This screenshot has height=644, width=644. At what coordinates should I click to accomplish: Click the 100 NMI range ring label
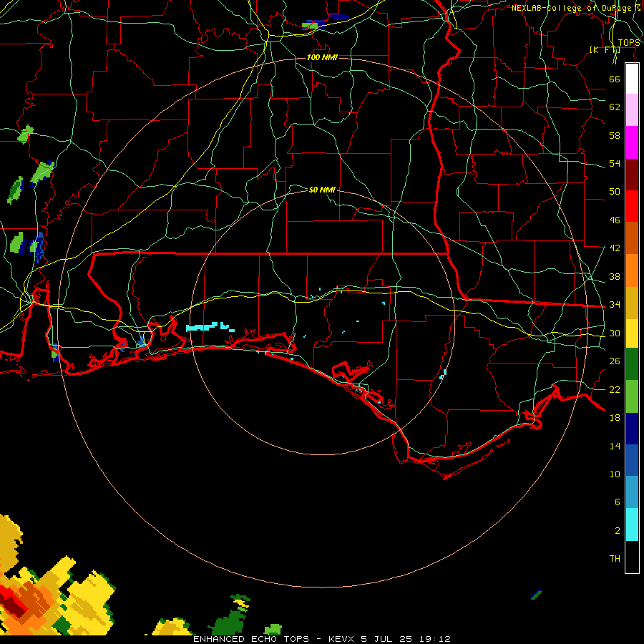(322, 57)
